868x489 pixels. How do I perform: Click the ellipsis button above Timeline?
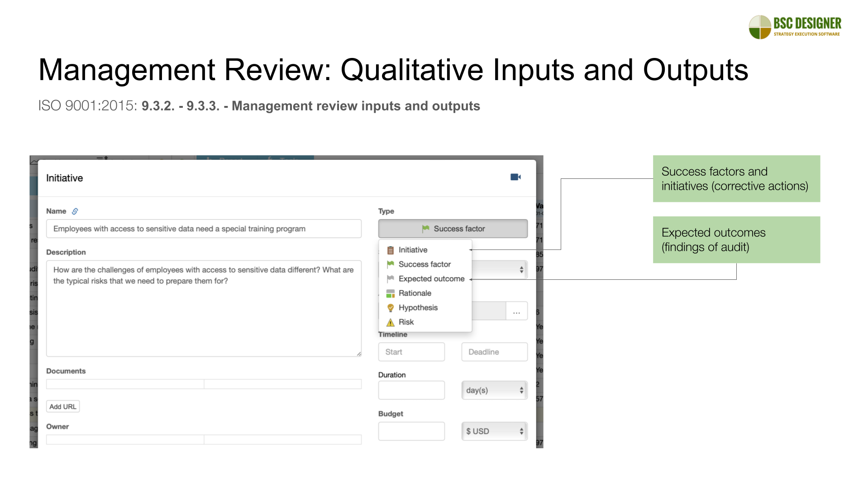click(x=516, y=312)
